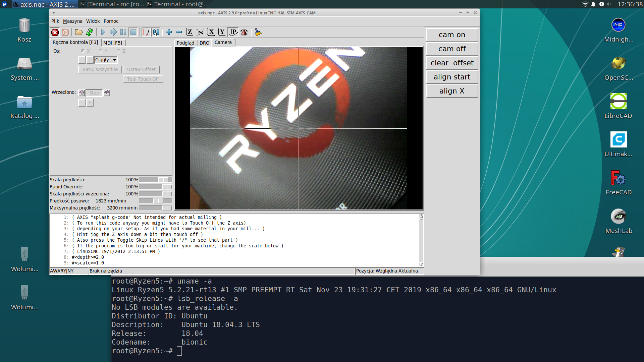644x362 pixels.
Task: Click clear offset button
Action: [x=452, y=63]
